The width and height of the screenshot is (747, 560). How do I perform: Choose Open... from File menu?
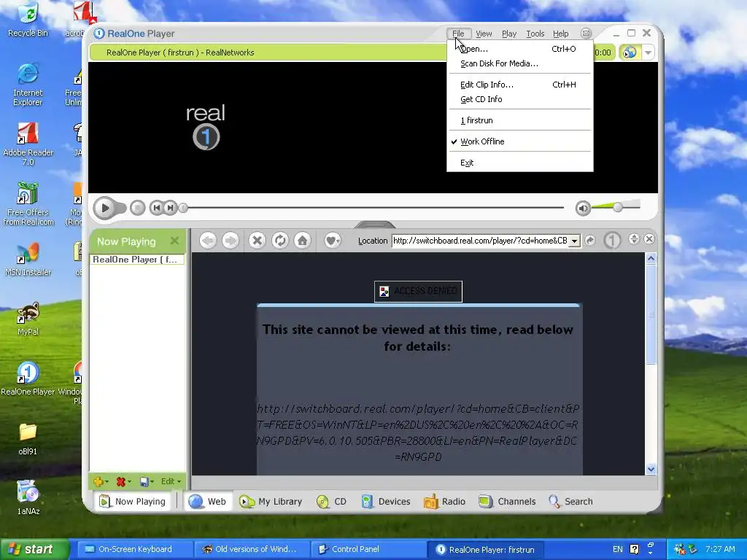point(519,49)
